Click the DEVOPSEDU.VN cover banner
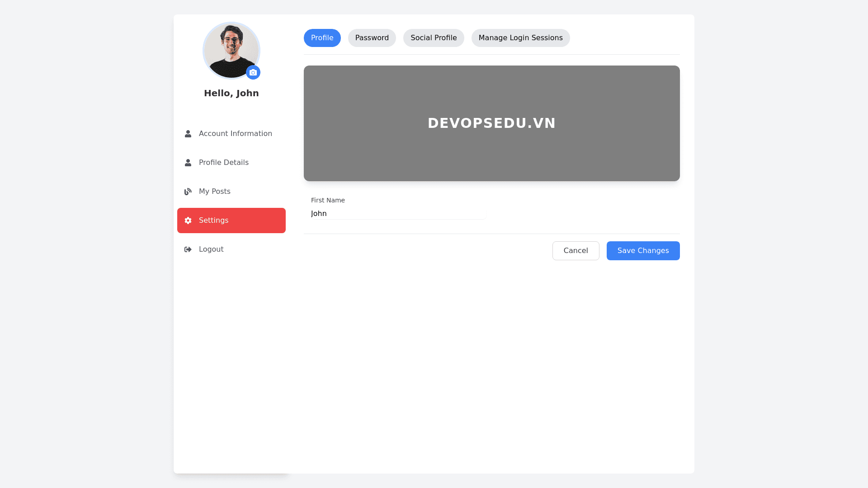868x488 pixels. 491,123
